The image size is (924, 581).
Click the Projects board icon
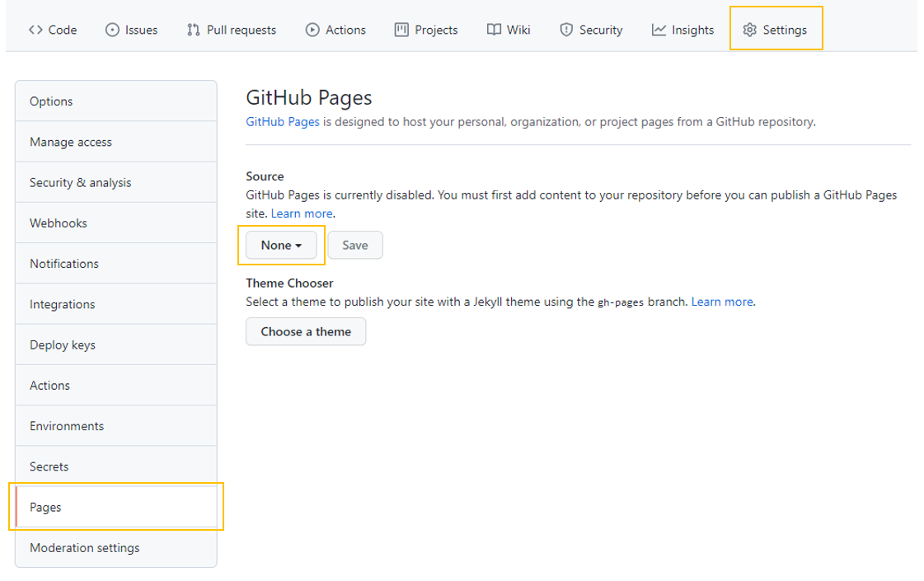tap(401, 30)
